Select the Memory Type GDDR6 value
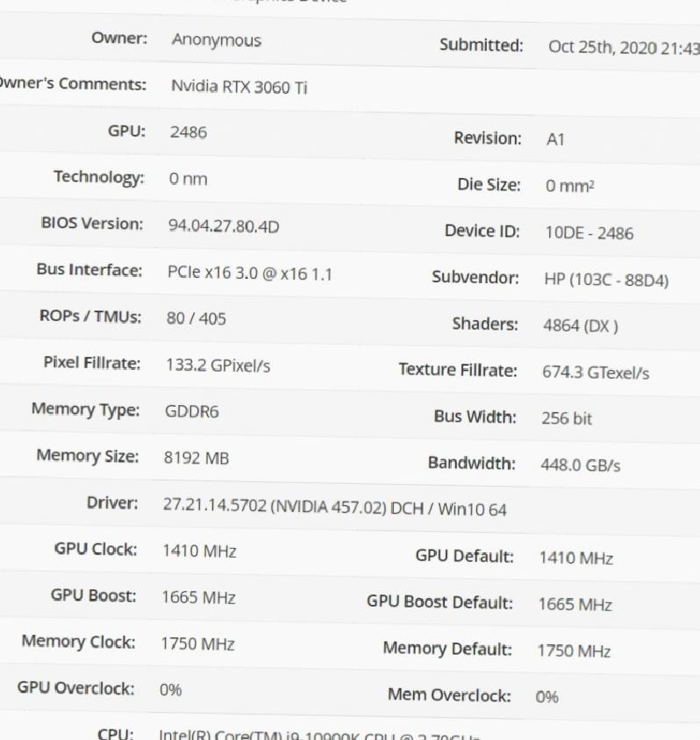The height and width of the screenshot is (740, 700). [191, 411]
